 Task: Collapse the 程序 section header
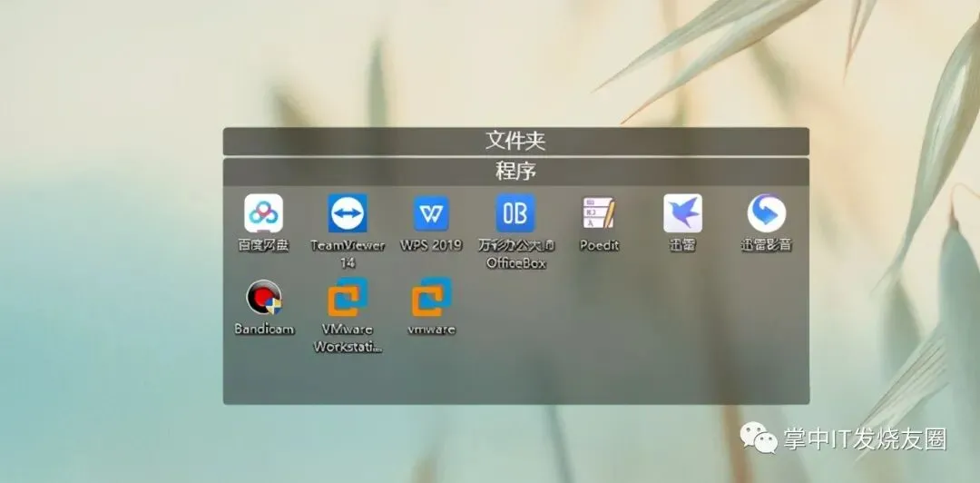click(515, 172)
